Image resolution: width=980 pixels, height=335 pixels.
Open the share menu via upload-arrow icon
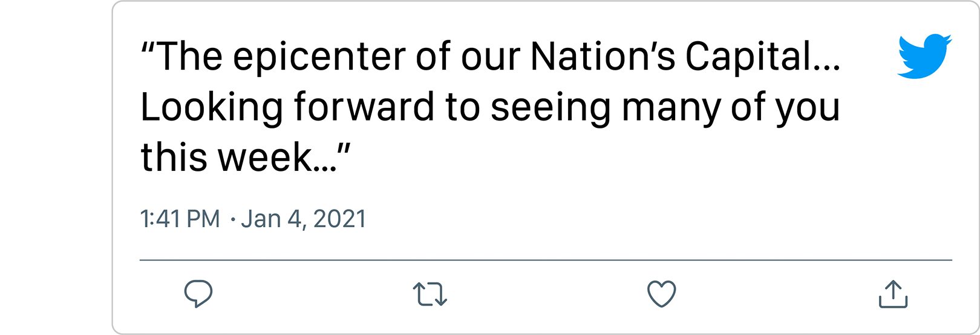893,294
